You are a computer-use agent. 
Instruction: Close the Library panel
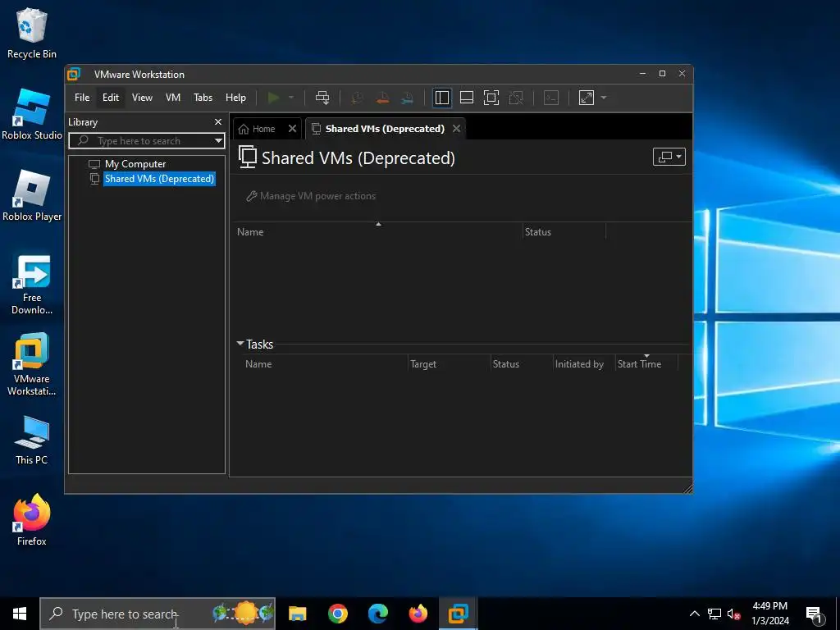(x=218, y=122)
